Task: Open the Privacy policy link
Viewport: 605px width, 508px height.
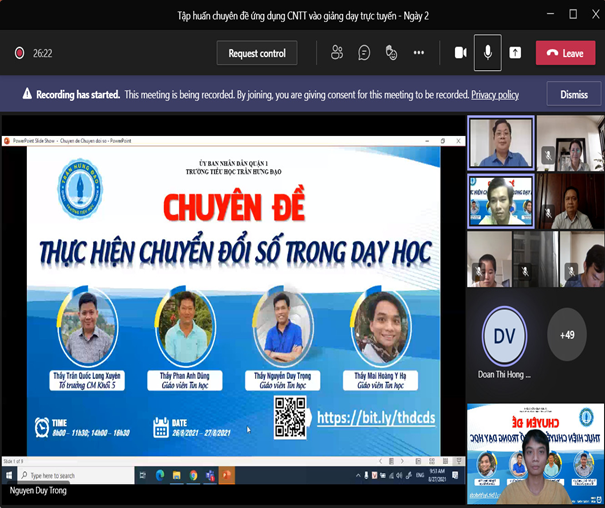Action: tap(495, 95)
